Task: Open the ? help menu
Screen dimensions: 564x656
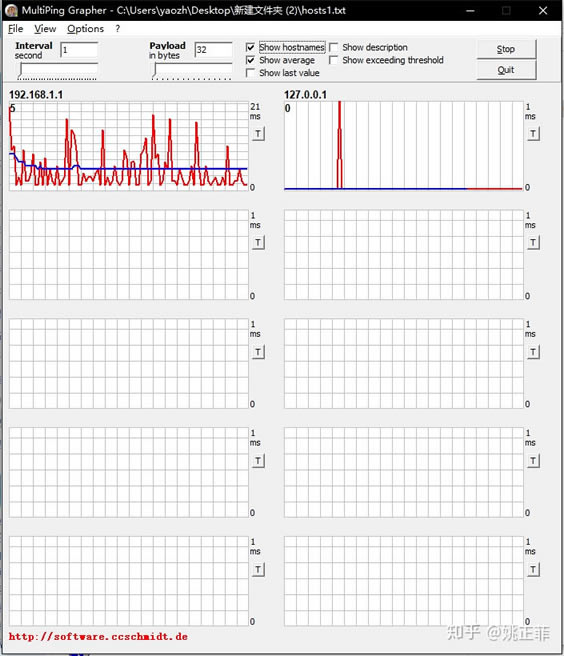Action: [x=118, y=29]
